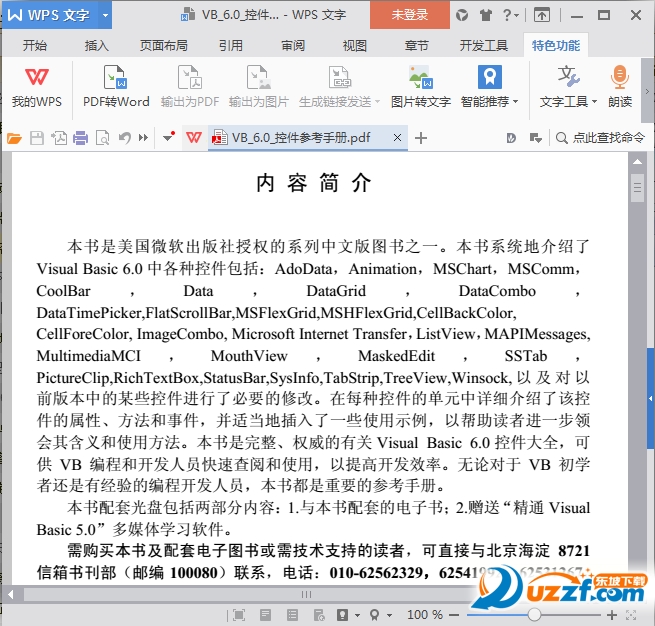This screenshot has height=626, width=655.
Task: Click horizontal scrollbar left arrow
Action: pyautogui.click(x=10, y=594)
